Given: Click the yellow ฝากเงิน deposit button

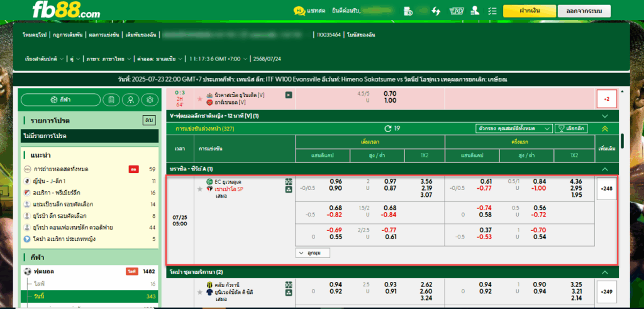Looking at the screenshot, I should [x=529, y=11].
